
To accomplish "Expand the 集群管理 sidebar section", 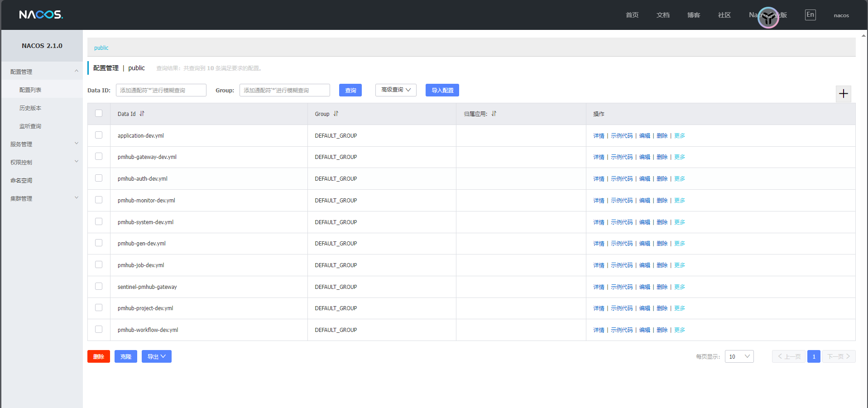I will [x=42, y=198].
